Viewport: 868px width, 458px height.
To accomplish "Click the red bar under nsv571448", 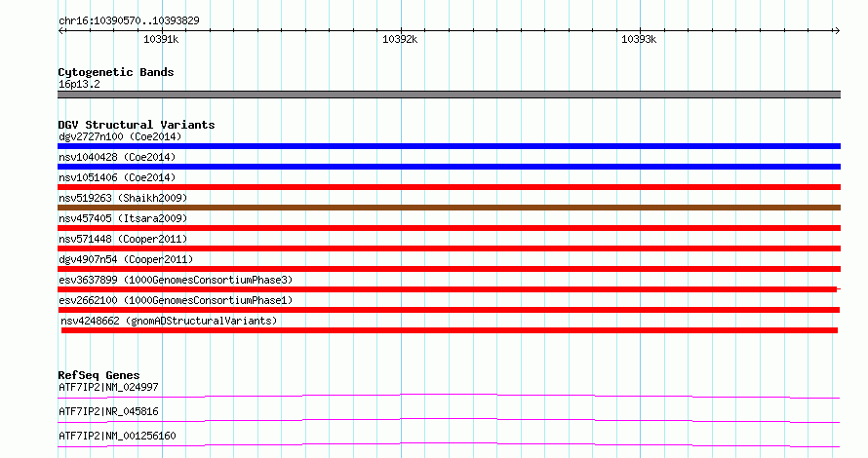I will [449, 248].
